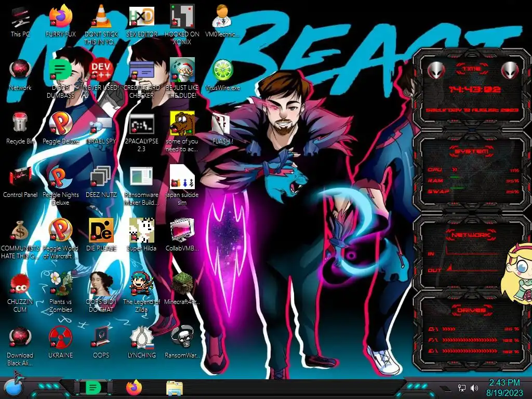The height and width of the screenshot is (399, 532).
Task: Open the money bag desktop shortcut
Action: click(x=20, y=239)
